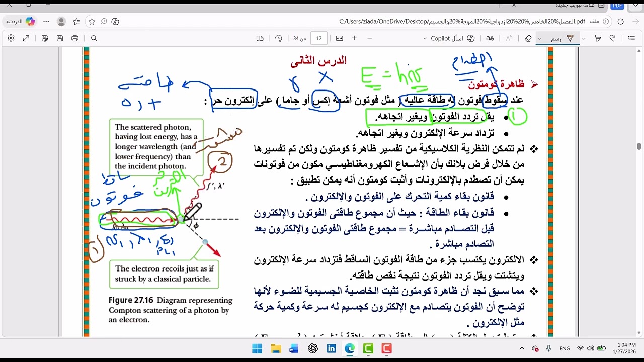Viewport: 644px width, 362px height.
Task: Open red Camtasia recorder in taskbar
Action: [386, 348]
